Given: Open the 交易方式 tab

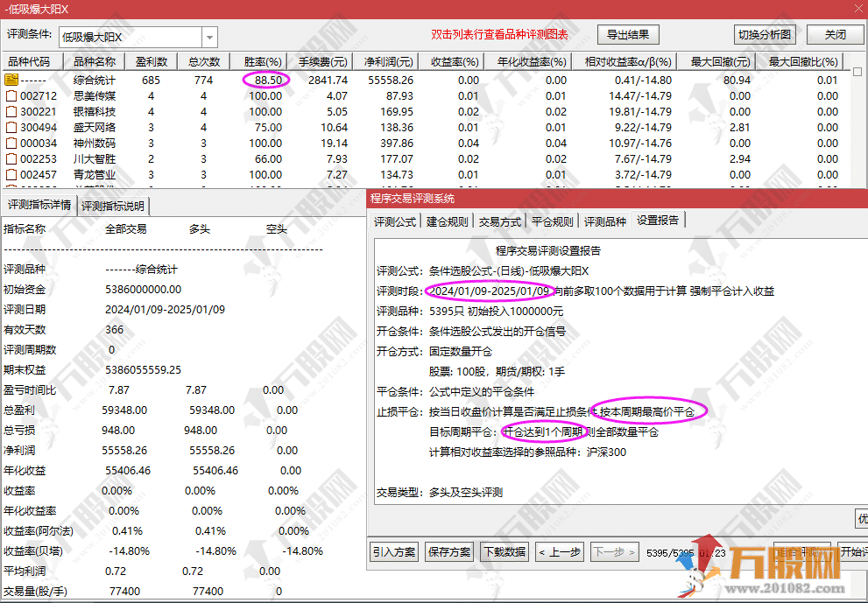Looking at the screenshot, I should 500,221.
